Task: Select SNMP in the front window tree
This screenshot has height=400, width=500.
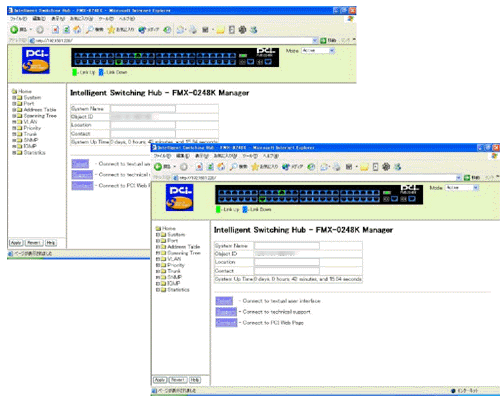Action: pyautogui.click(x=174, y=277)
